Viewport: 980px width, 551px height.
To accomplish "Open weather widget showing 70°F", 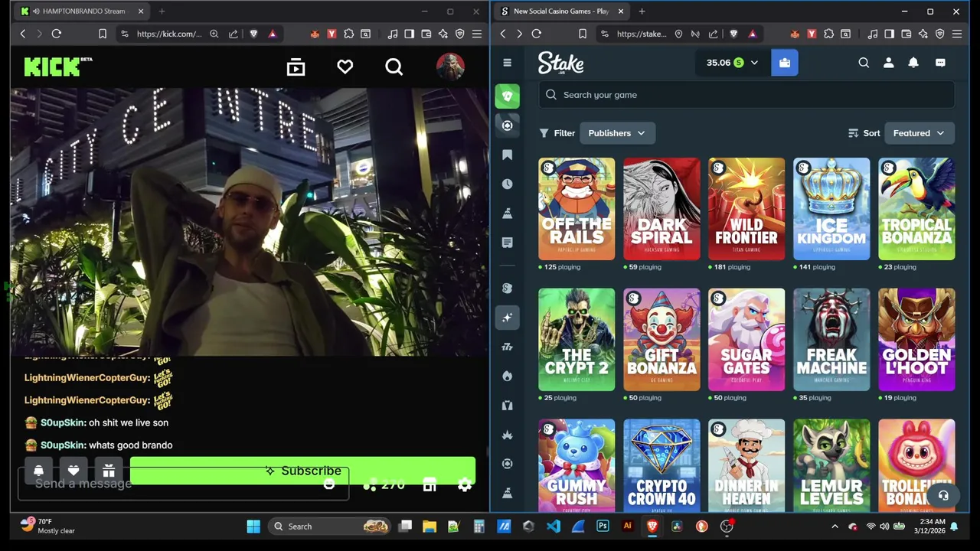I will pyautogui.click(x=47, y=526).
